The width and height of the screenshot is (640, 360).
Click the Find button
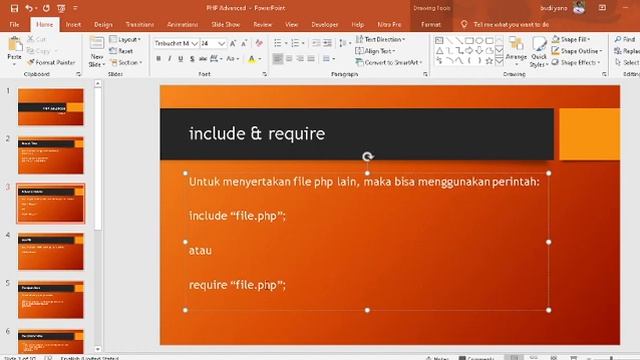pos(625,40)
